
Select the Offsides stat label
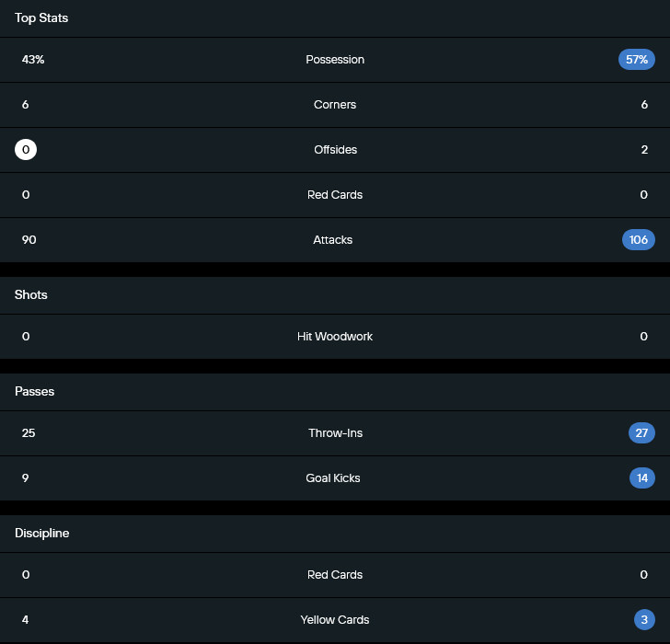335,150
